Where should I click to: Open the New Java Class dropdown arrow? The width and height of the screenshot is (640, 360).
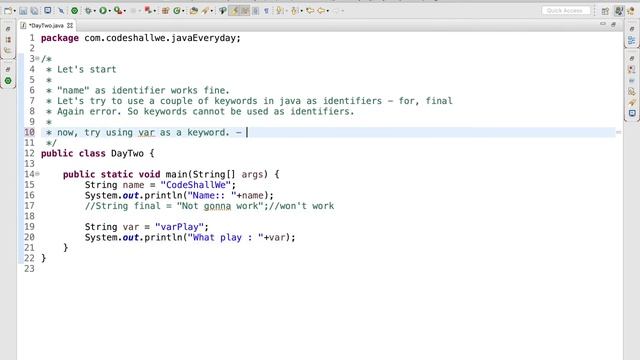click(183, 11)
